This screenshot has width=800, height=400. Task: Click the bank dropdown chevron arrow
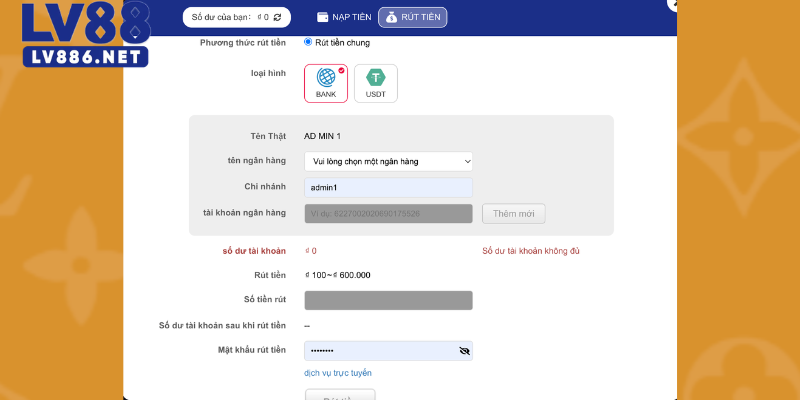point(466,161)
